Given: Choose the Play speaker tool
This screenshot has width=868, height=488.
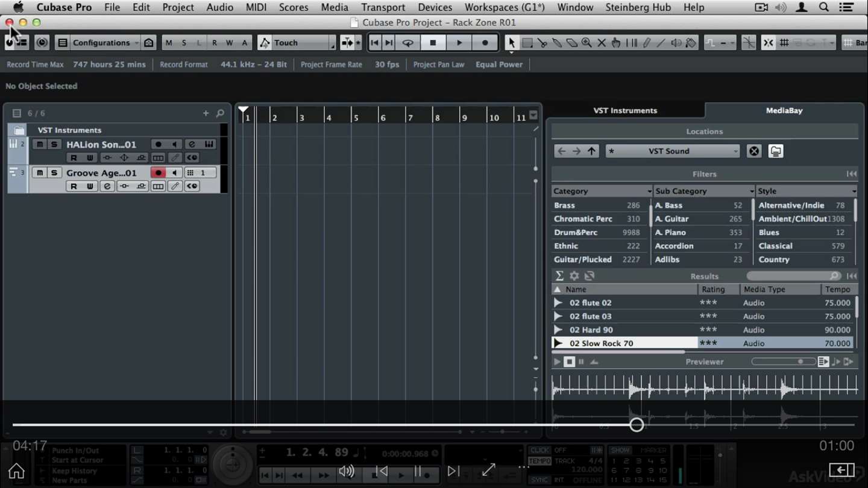Looking at the screenshot, I should point(676,43).
